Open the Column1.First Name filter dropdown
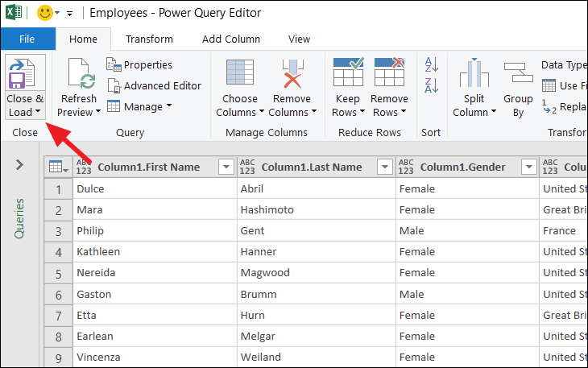Screen dimensions: 588x368 coord(226,167)
